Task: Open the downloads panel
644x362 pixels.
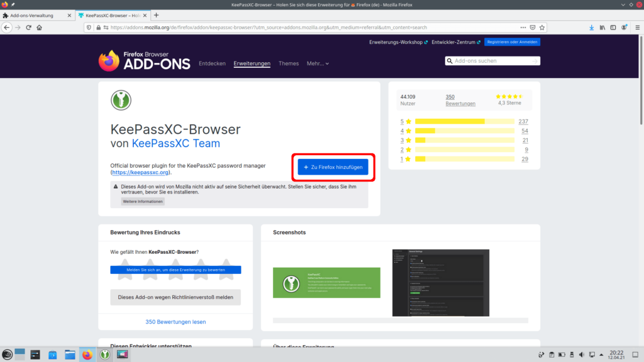Action: [x=591, y=28]
